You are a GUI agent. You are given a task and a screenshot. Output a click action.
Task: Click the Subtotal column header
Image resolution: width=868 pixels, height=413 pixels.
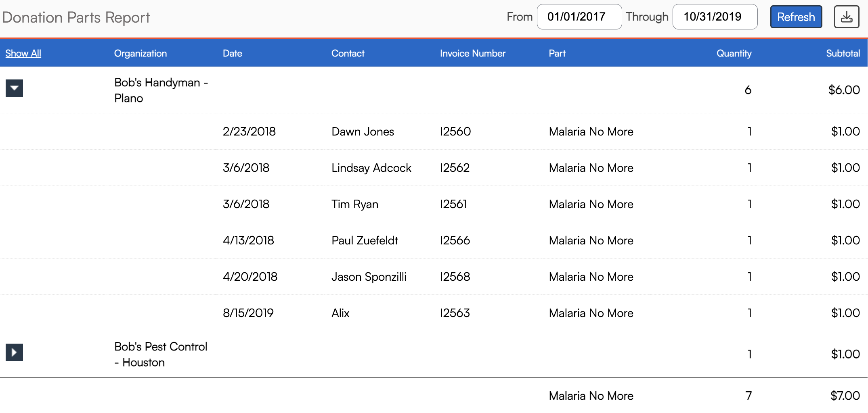click(x=843, y=53)
